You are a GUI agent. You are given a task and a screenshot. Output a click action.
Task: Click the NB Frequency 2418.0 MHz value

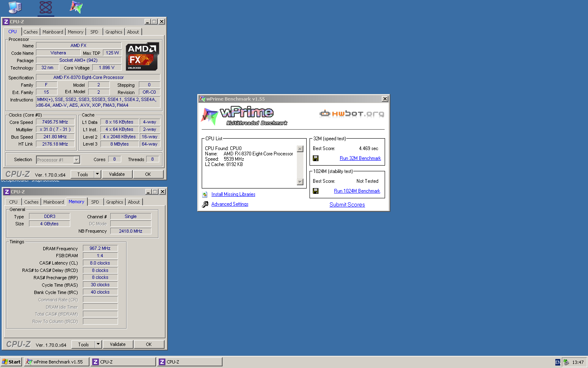click(131, 231)
